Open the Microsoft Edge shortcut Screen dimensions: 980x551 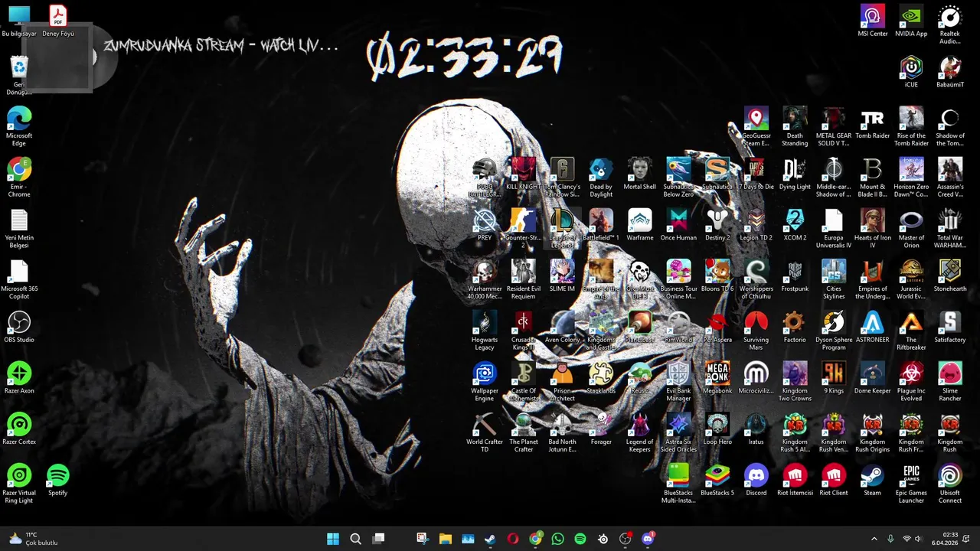[19, 126]
